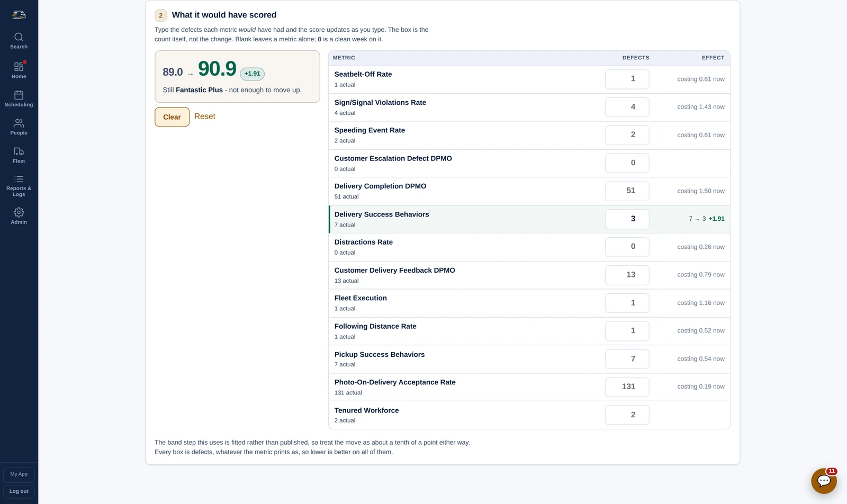The image size is (847, 504).
Task: Click the Reset link
Action: pos(205,116)
